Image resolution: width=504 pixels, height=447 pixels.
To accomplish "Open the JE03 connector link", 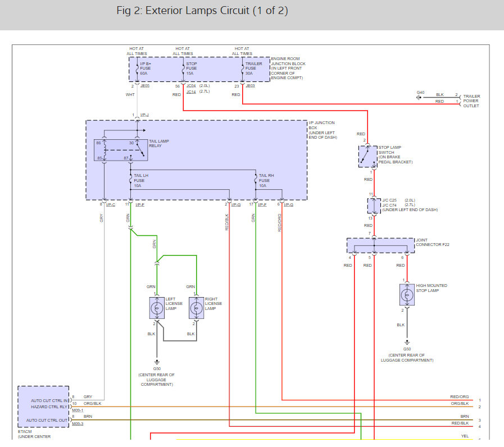I will (251, 86).
